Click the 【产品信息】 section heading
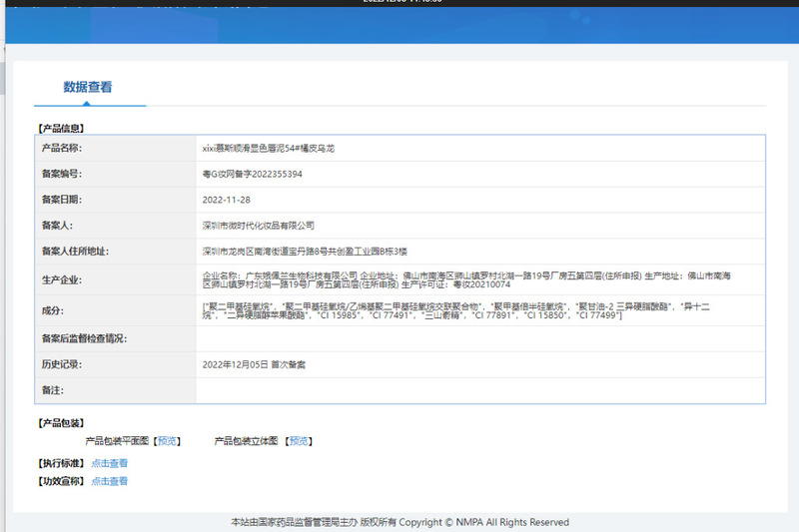Screen dimensions: 799x532 click(61, 129)
